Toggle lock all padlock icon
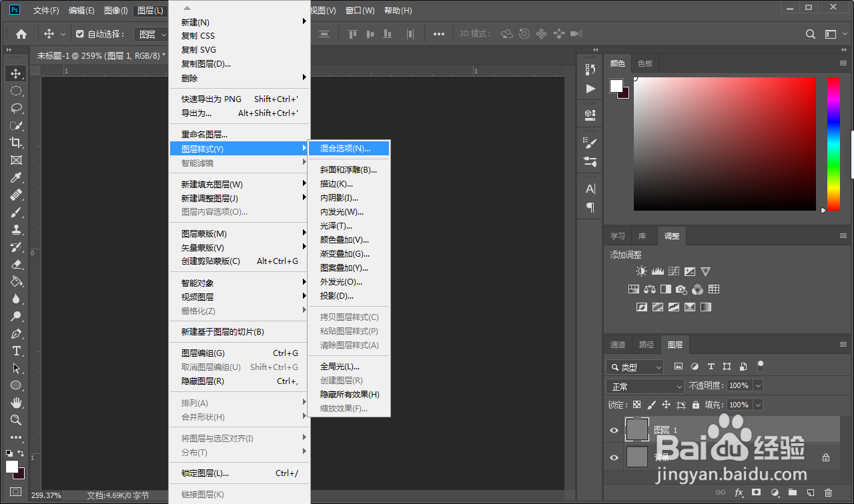 tap(696, 405)
